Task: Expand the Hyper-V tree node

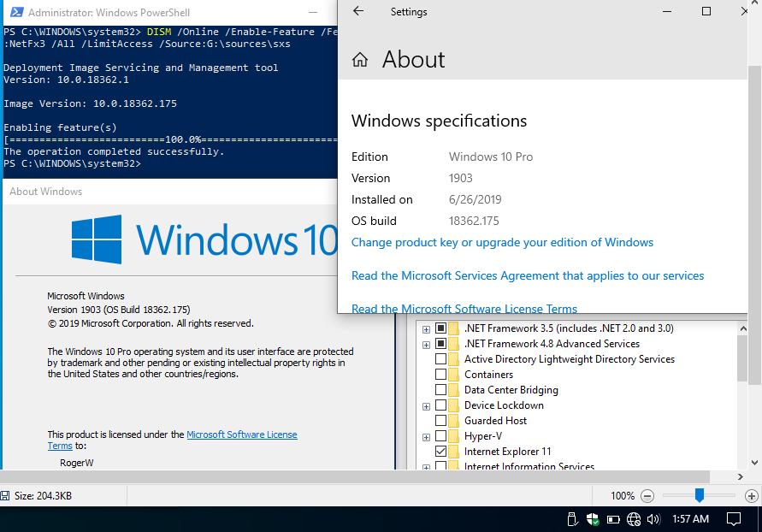Action: (426, 437)
